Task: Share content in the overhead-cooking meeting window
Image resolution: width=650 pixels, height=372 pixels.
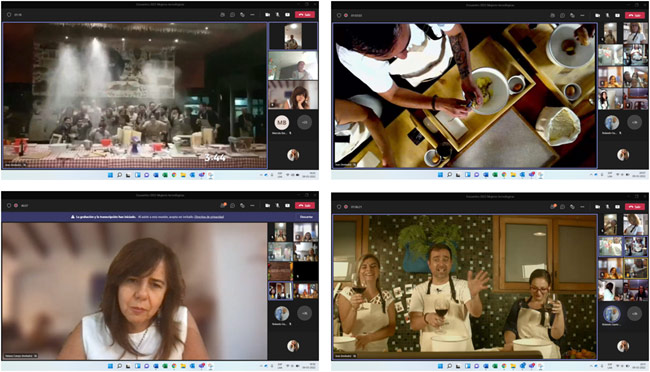Action: 617,15
